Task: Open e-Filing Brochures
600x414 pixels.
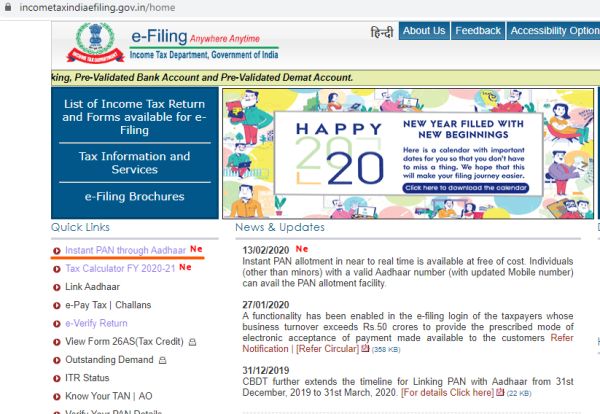Action: point(136,197)
